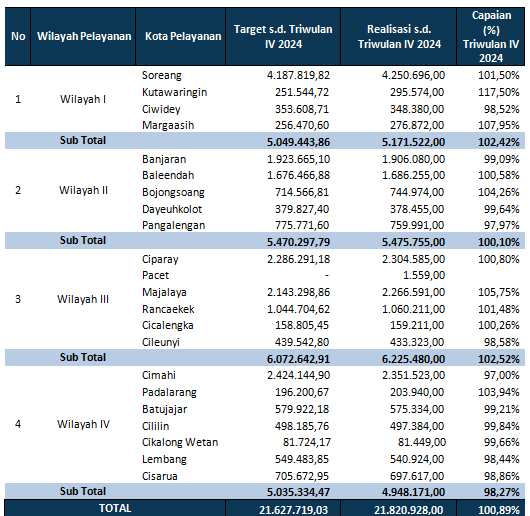Click Cimahi capaian value 97,00%
Screen dimensions: 530x516
click(x=502, y=375)
